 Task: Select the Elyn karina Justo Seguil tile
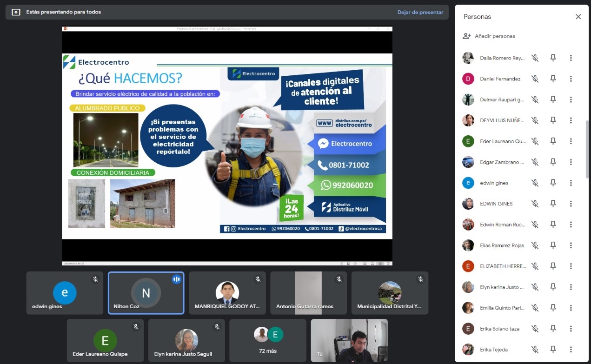click(x=186, y=340)
